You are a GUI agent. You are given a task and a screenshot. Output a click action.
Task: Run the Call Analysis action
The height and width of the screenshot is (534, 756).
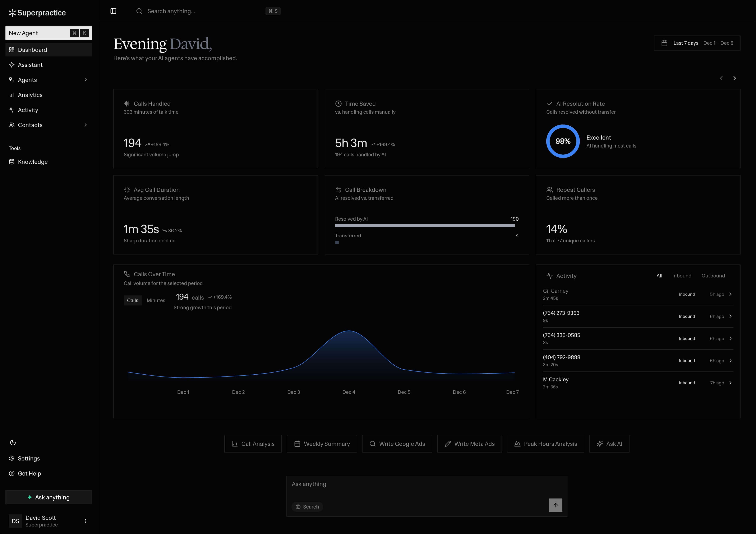click(x=253, y=444)
